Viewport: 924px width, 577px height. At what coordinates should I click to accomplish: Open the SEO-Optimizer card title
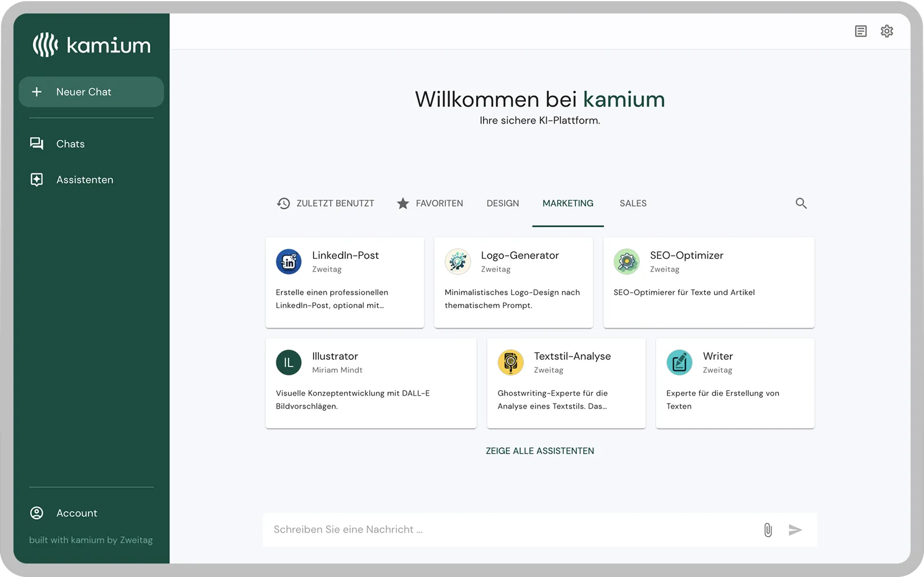687,255
